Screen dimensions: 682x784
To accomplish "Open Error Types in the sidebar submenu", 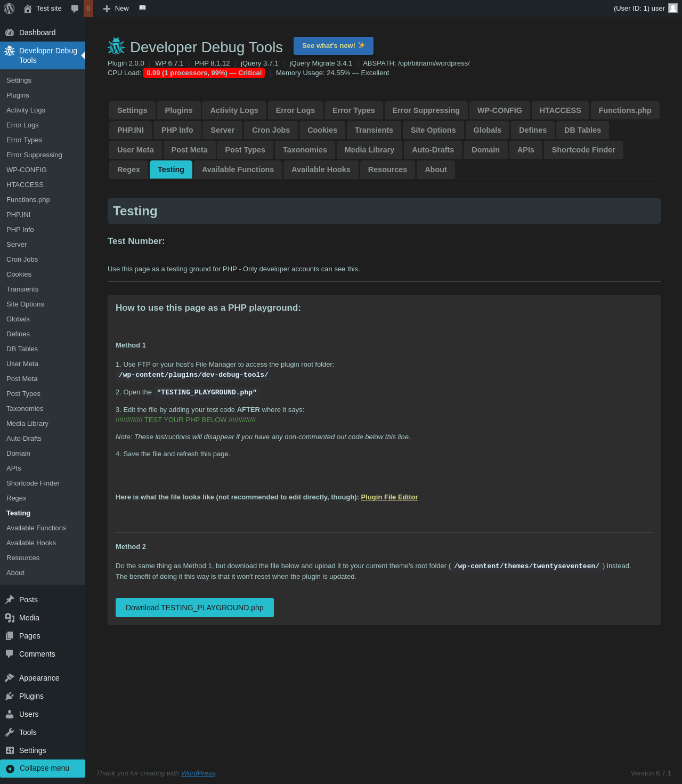I will coord(43,140).
